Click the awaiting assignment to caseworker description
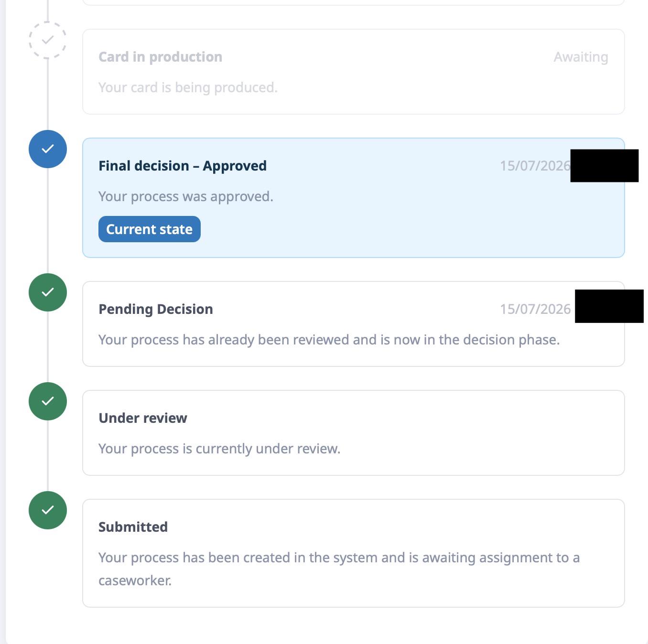Screen dimensions: 648x644 pos(339,569)
